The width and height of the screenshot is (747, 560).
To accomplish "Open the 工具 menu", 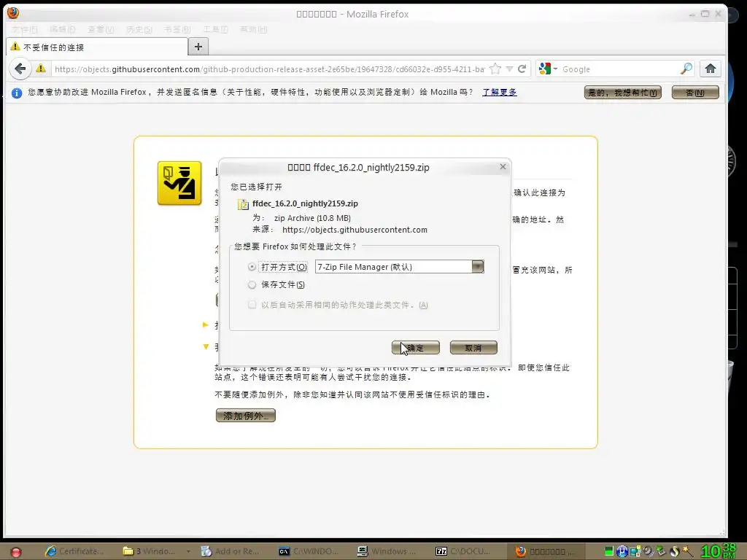I will (x=215, y=29).
